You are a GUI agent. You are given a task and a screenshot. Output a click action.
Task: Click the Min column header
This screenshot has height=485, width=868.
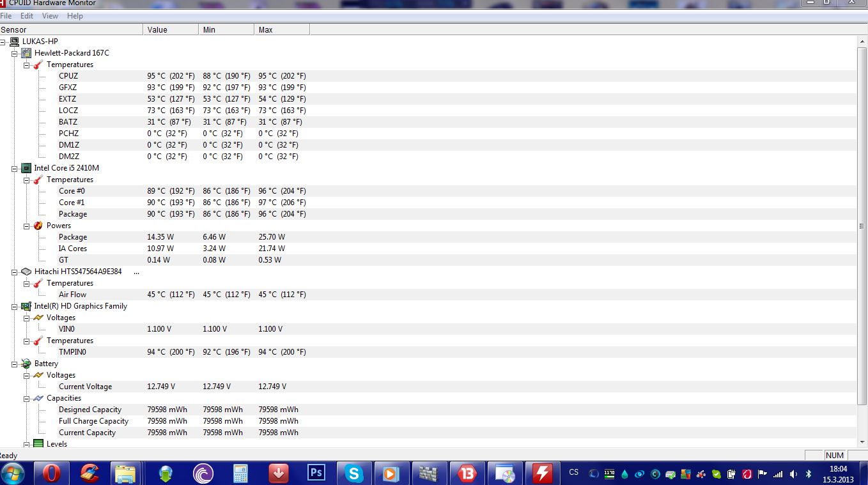(226, 30)
